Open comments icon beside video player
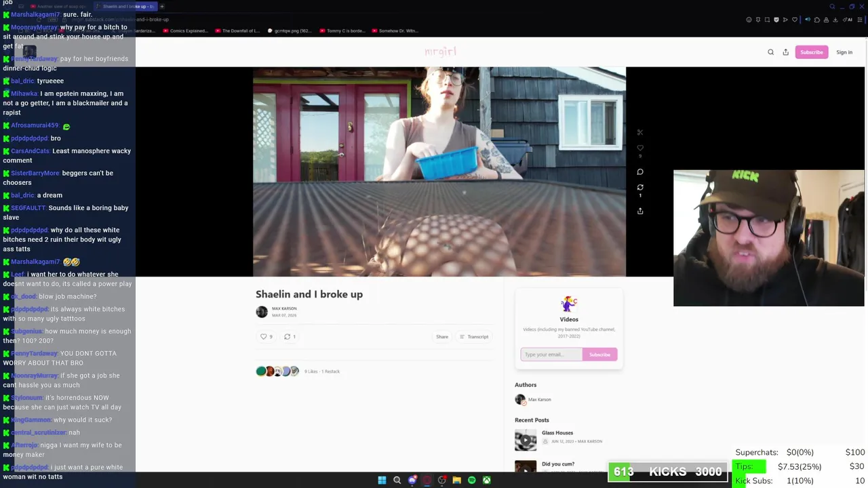The image size is (868, 488). 639,171
